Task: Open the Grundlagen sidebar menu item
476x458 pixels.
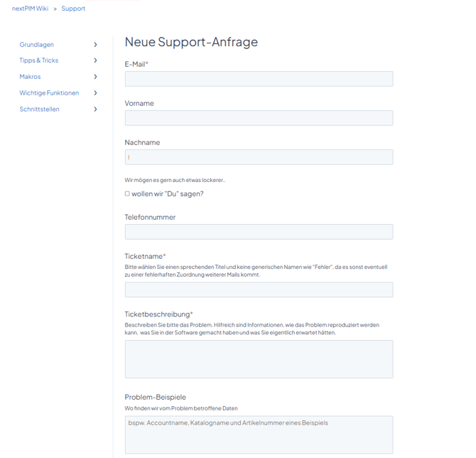Action: click(37, 45)
